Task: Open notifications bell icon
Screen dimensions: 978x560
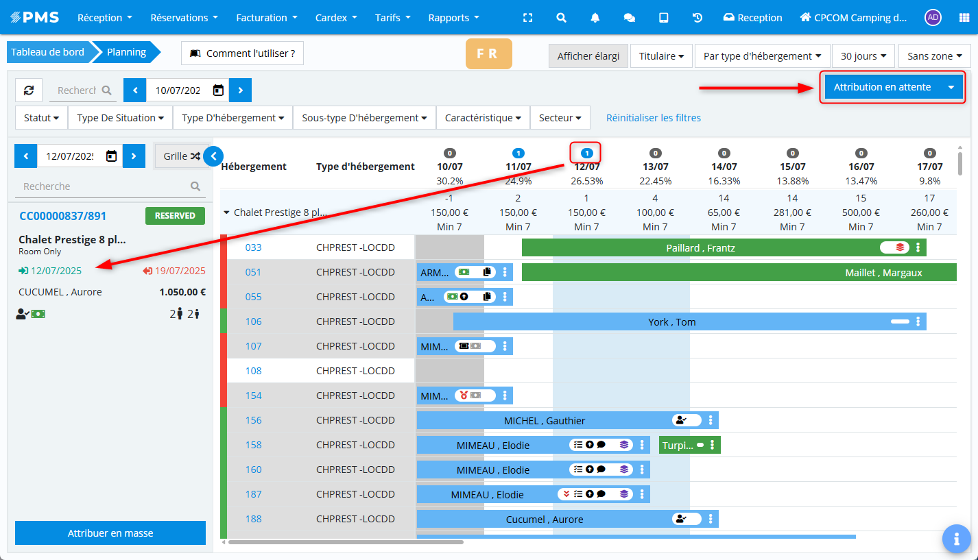Action: 595,18
